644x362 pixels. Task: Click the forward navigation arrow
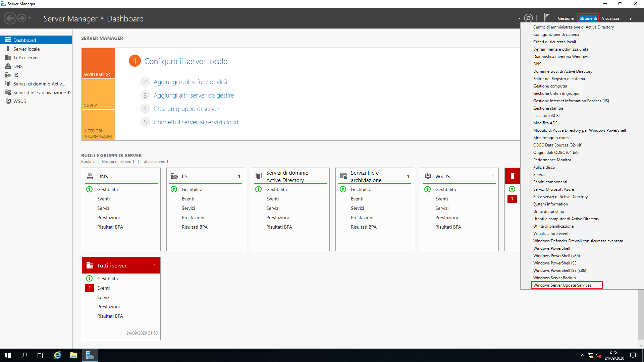21,18
